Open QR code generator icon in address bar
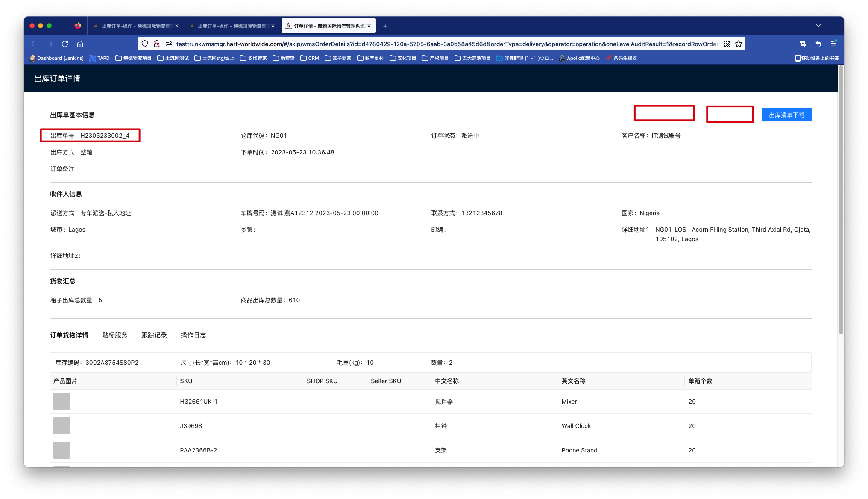 [x=727, y=44]
